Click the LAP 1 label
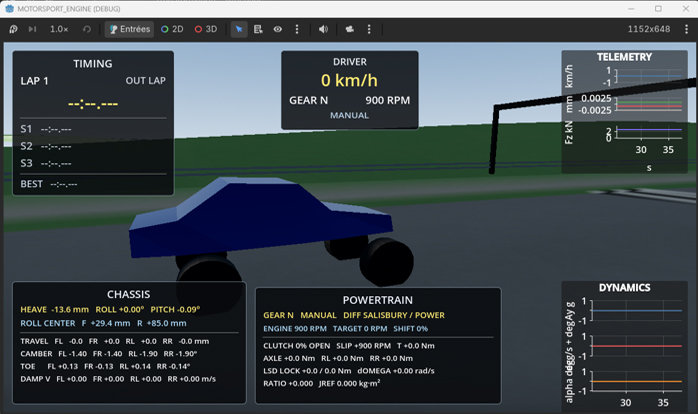The width and height of the screenshot is (698, 414). coord(34,81)
